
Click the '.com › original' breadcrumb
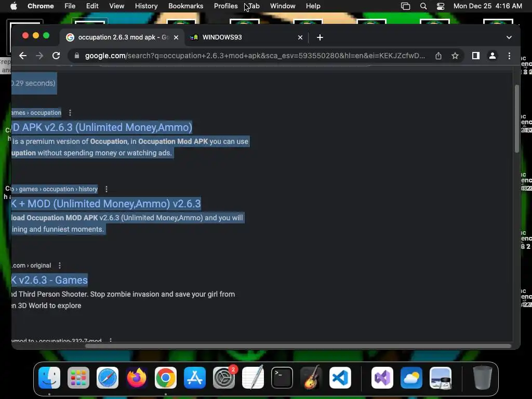point(31,265)
